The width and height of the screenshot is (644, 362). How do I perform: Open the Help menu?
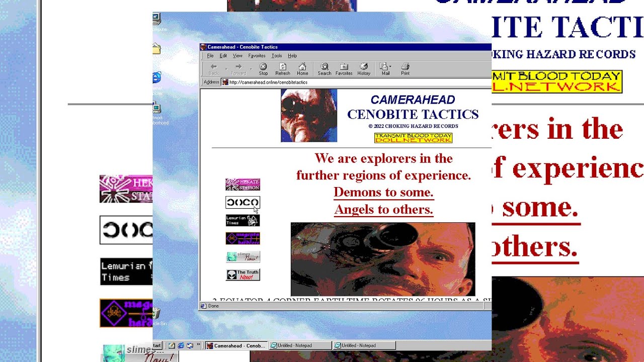pyautogui.click(x=292, y=56)
